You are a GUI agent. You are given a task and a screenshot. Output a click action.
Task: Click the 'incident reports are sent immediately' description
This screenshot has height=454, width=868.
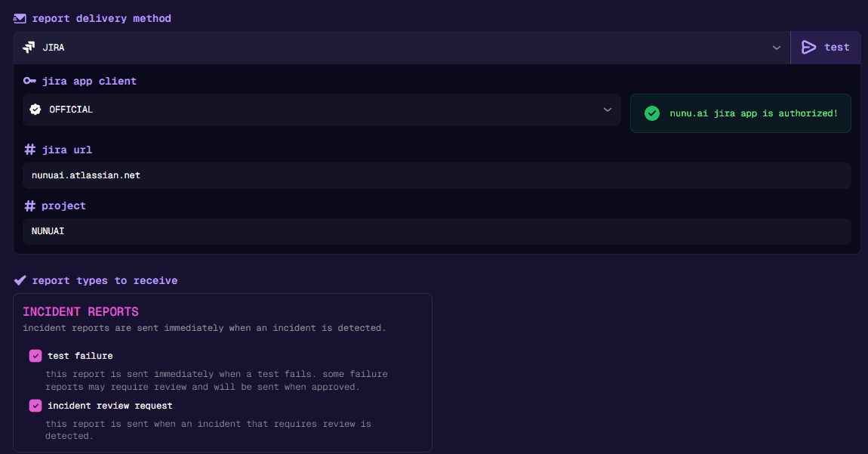pos(205,328)
